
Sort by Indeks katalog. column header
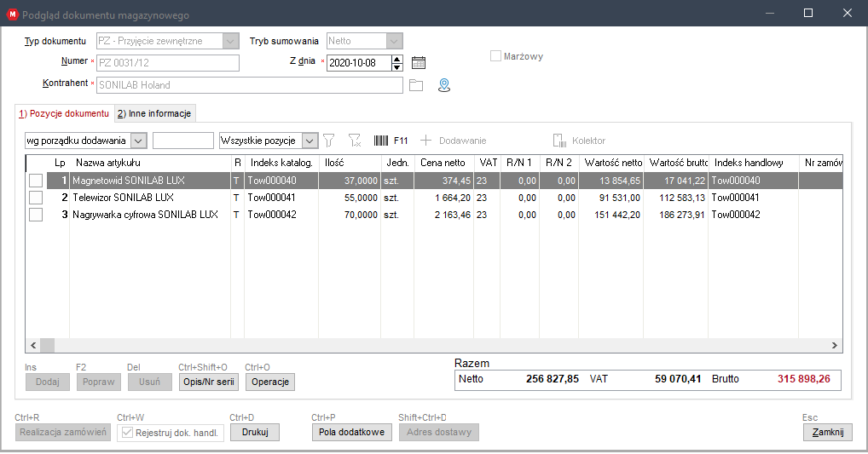pos(281,163)
